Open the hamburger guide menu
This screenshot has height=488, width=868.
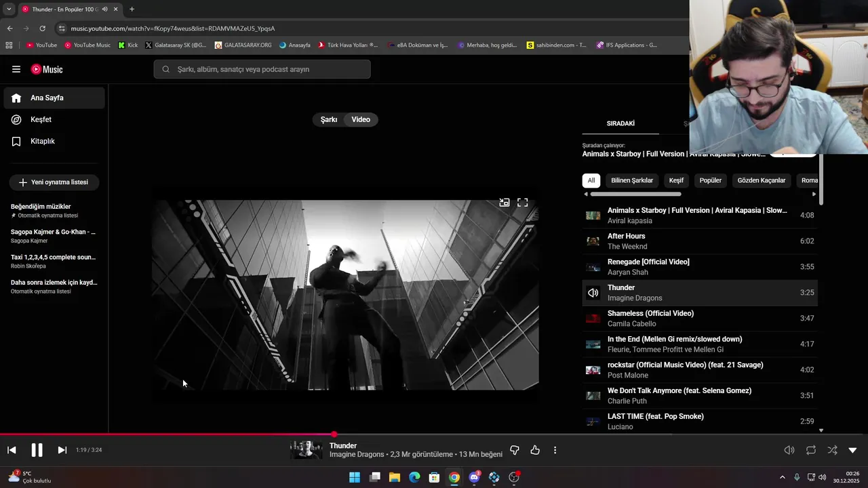pyautogui.click(x=16, y=69)
